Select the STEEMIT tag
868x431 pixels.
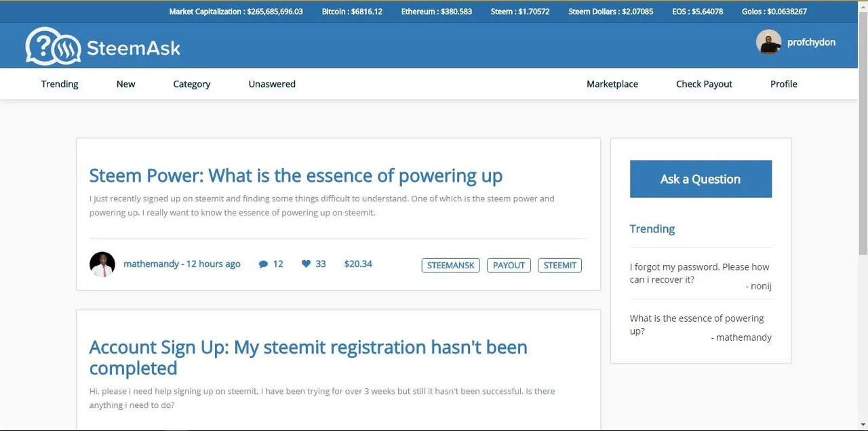(x=559, y=265)
